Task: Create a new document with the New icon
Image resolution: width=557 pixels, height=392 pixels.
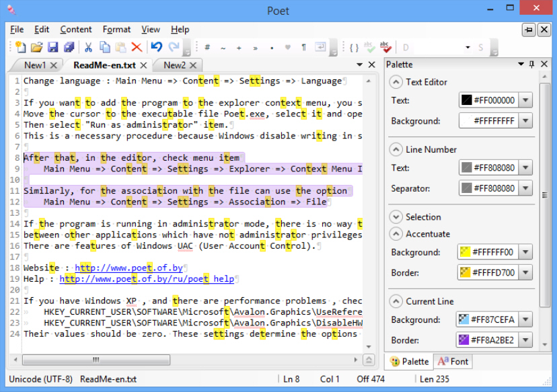Action: click(21, 47)
